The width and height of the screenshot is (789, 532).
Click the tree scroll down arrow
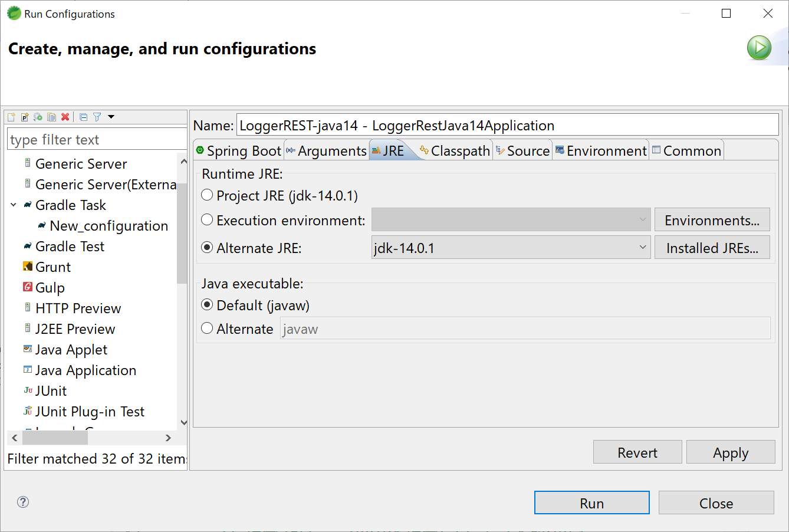[x=183, y=422]
